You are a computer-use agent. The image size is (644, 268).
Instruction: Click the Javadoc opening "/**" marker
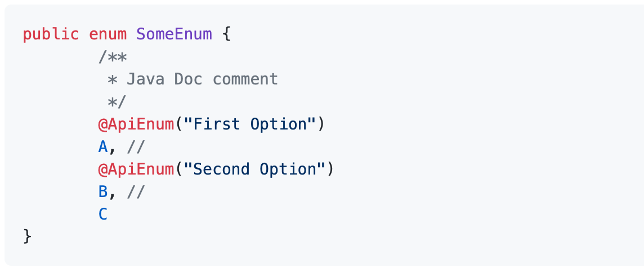113,57
